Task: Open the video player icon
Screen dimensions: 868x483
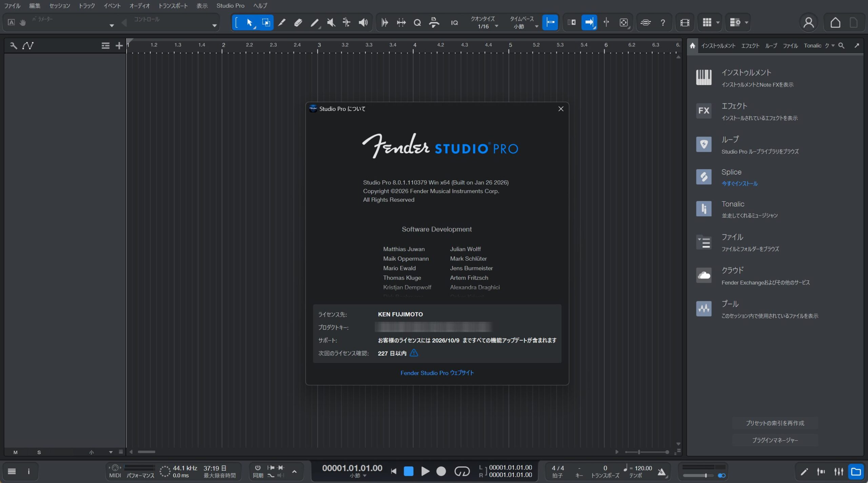Action: (685, 23)
